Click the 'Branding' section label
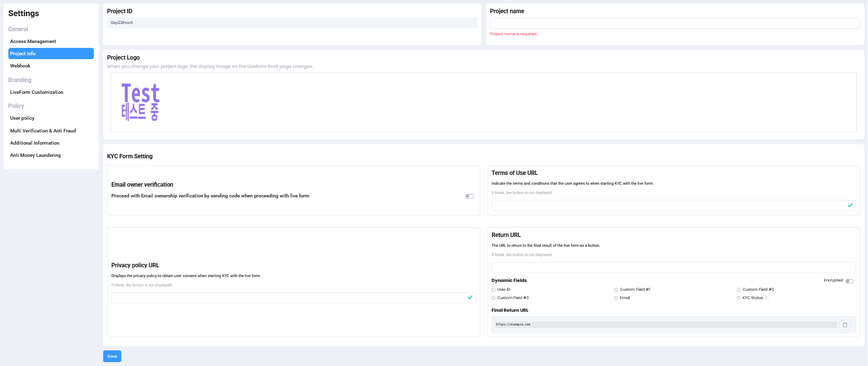This screenshot has width=868, height=366. click(x=20, y=80)
